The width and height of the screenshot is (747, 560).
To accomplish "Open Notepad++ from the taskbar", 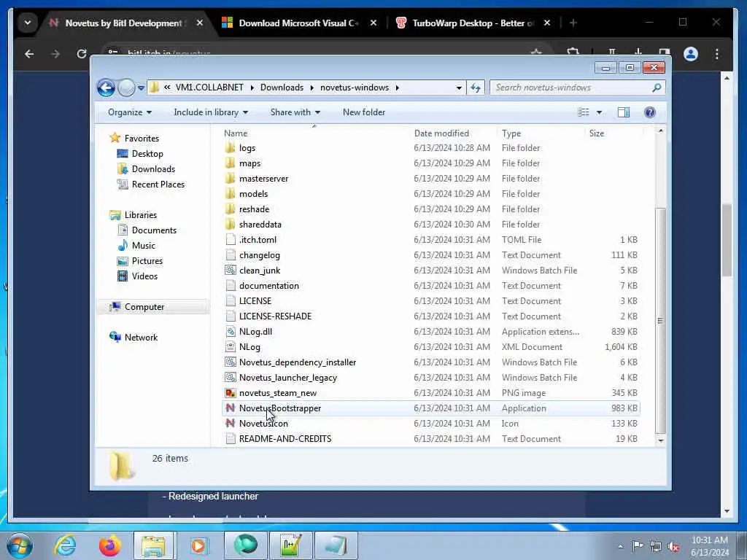I will coord(290,545).
